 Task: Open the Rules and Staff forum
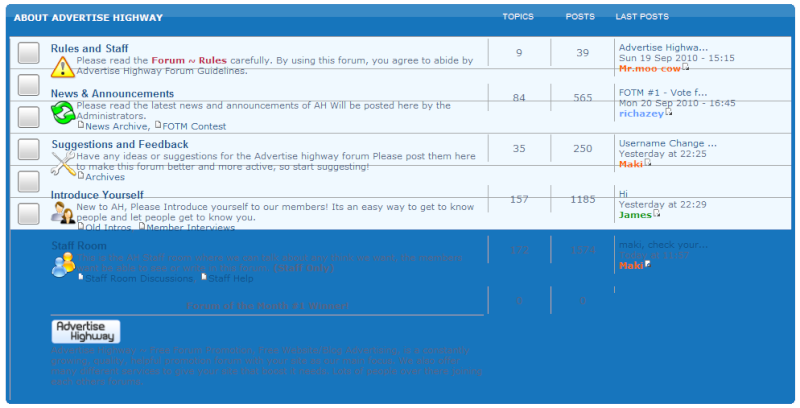tap(89, 49)
